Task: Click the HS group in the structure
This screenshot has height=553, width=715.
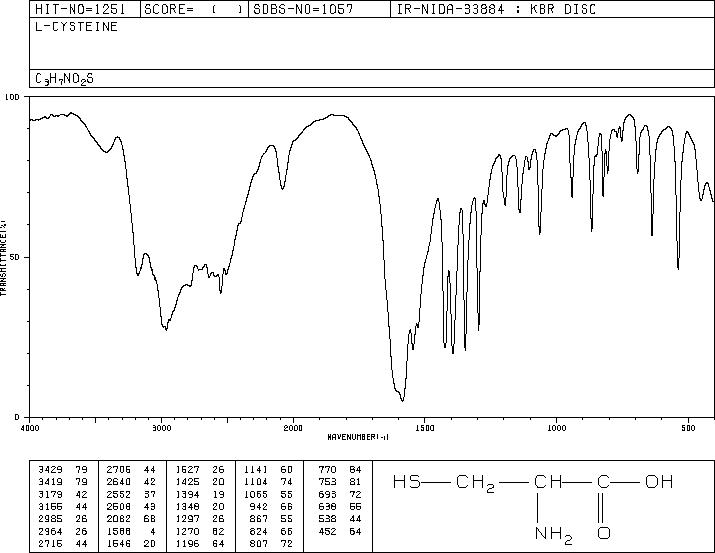Action: pyautogui.click(x=407, y=481)
